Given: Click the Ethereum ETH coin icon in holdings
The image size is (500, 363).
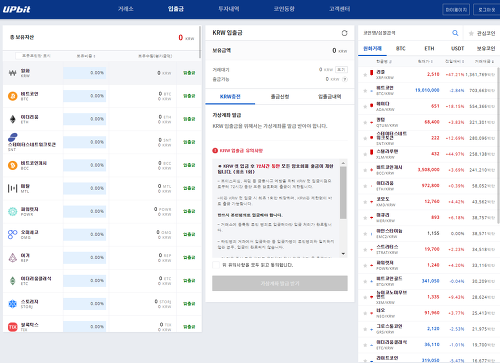Looking at the screenshot, I should point(12,119).
